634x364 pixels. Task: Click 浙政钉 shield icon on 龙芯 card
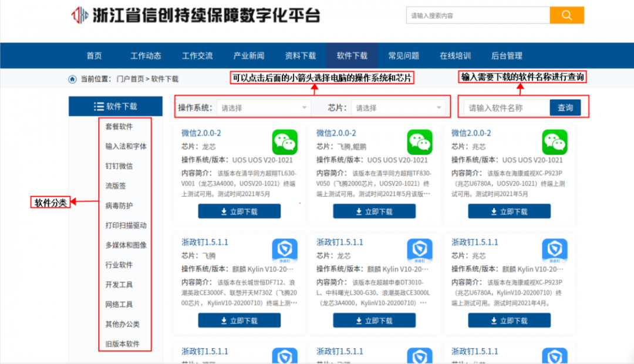click(x=420, y=251)
